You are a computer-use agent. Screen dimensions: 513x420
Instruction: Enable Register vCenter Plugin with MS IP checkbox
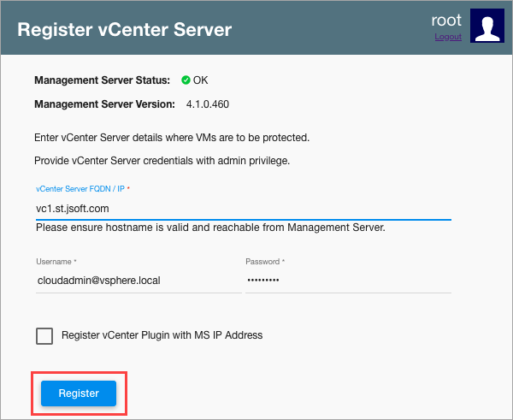tap(44, 335)
